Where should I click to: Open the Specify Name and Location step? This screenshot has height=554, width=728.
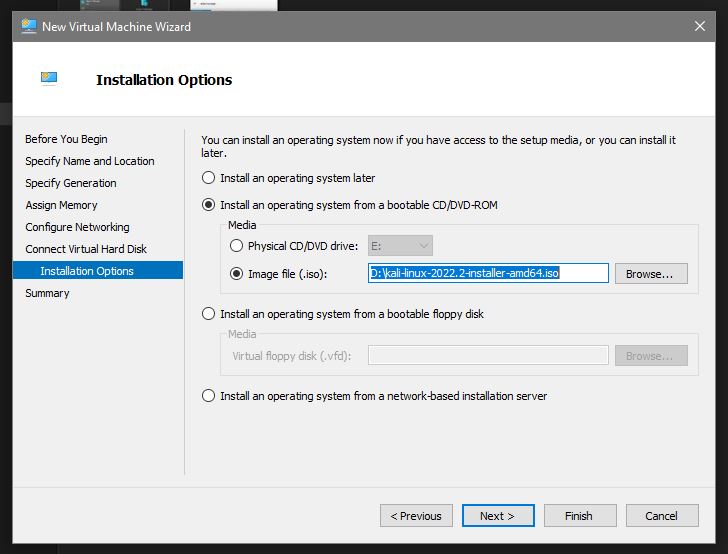90,161
